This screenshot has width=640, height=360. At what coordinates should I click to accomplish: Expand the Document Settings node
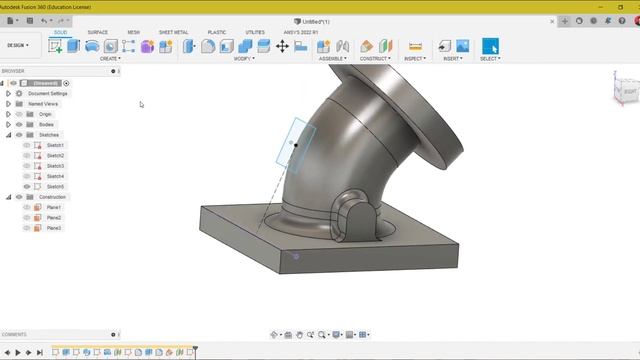pyautogui.click(x=8, y=93)
